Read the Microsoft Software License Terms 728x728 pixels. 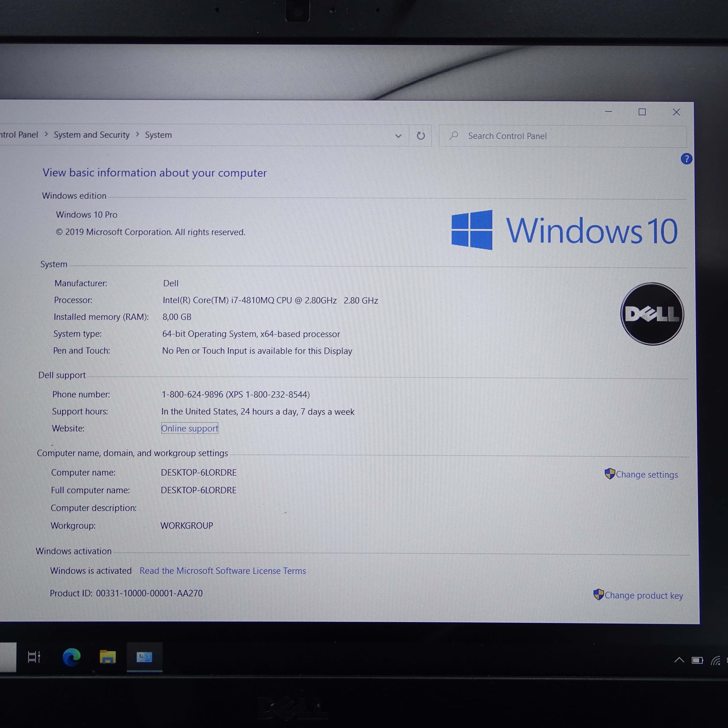223,571
